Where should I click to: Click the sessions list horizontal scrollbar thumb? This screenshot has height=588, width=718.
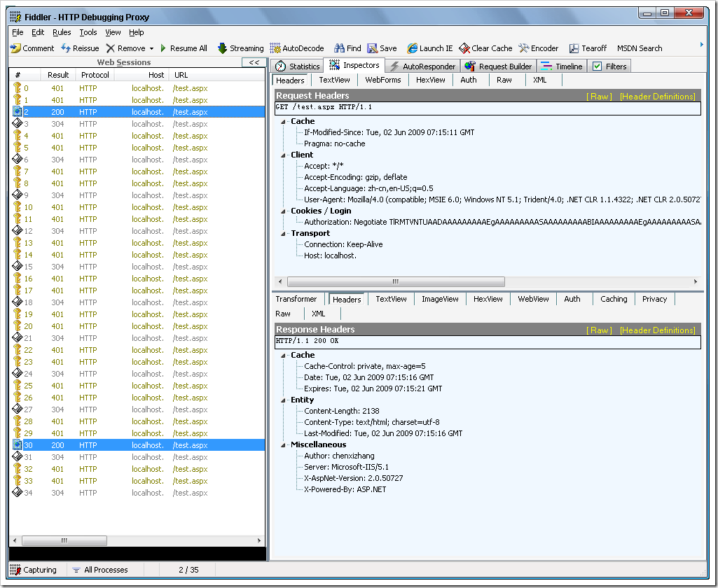point(64,540)
